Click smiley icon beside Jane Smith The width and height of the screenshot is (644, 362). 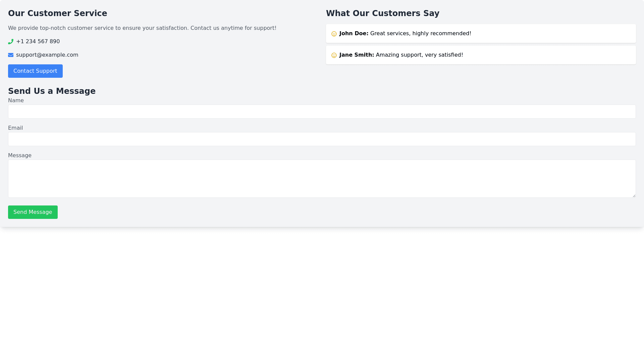pos(334,55)
